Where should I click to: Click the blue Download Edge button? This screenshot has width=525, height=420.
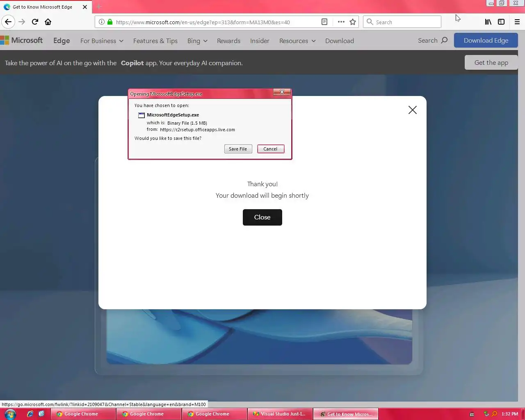pos(486,40)
